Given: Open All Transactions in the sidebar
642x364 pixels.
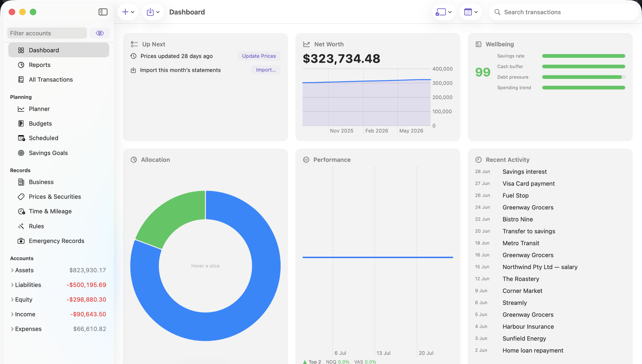Looking at the screenshot, I should [59, 79].
